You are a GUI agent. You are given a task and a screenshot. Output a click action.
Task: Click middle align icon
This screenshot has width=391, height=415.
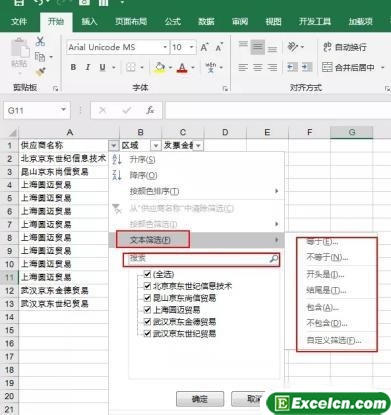(258, 47)
